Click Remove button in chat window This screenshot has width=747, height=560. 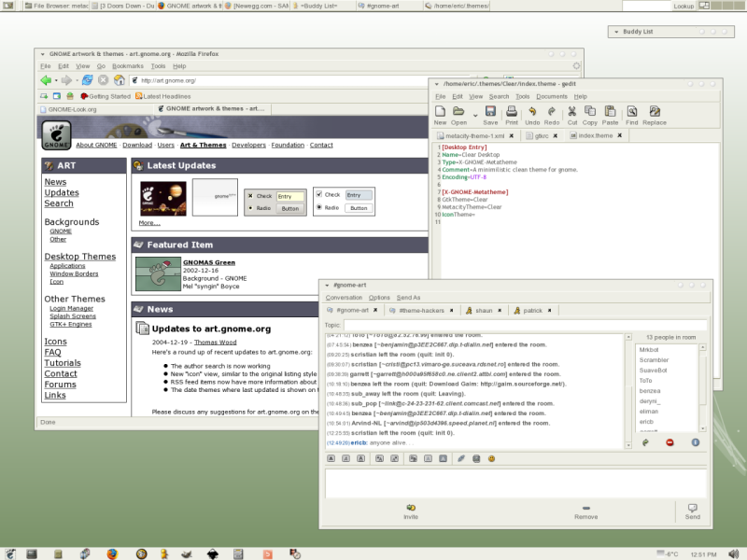click(586, 512)
